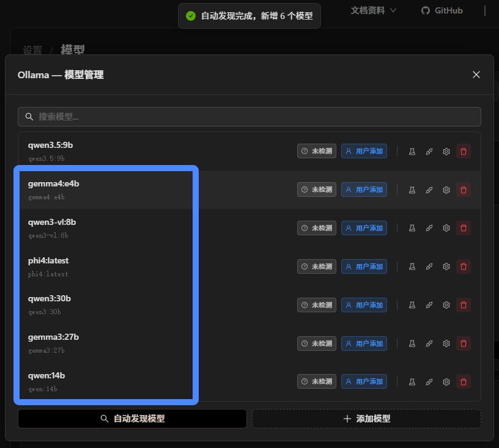Click the plug connection icon for qwen3:30b
This screenshot has width=499, height=448.
429,305
